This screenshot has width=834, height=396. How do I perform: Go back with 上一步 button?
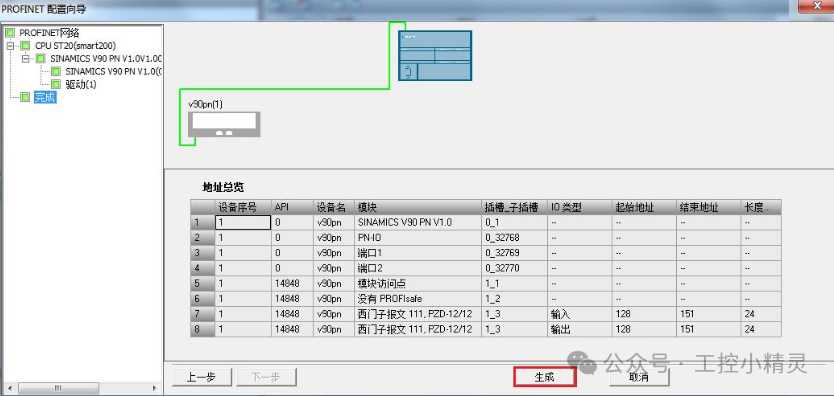click(202, 377)
